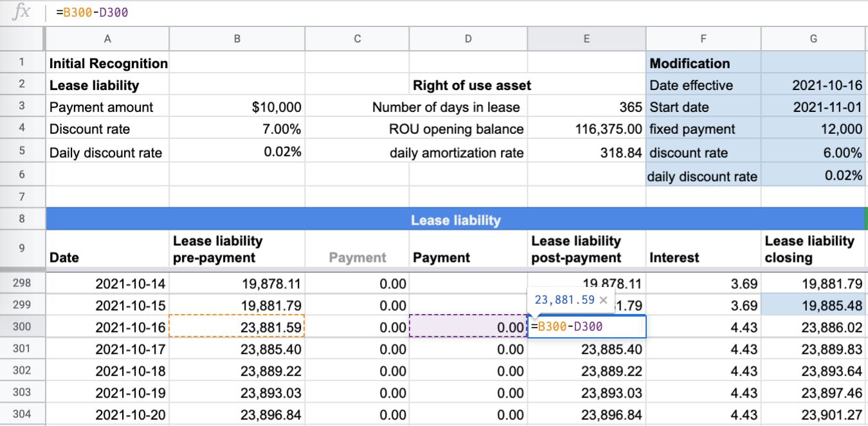Select the Lease liability closing value 23,885.48
This screenshot has width=868, height=426.
[x=813, y=304]
